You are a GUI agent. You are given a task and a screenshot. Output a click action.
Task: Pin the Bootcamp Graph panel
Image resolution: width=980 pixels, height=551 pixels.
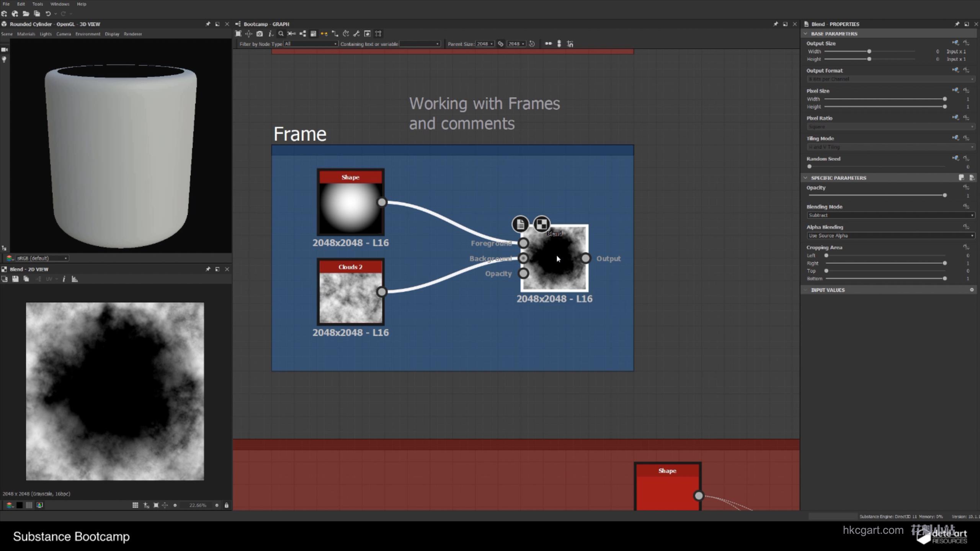pos(776,24)
